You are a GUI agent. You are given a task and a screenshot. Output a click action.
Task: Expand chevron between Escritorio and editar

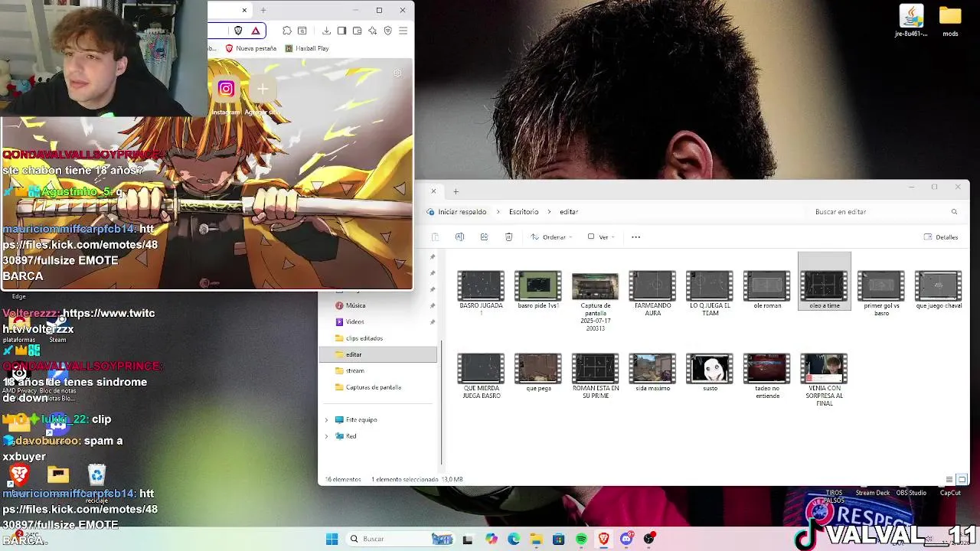click(550, 212)
